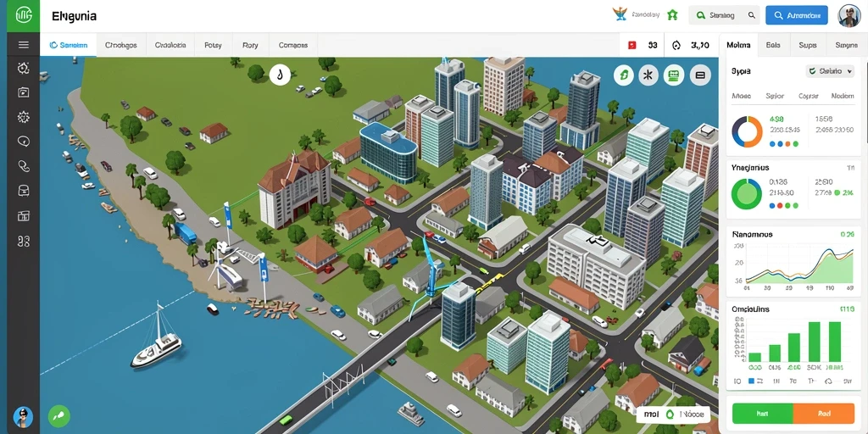868x434 pixels.
Task: Open the phone icon in the sidebar
Action: (x=23, y=165)
